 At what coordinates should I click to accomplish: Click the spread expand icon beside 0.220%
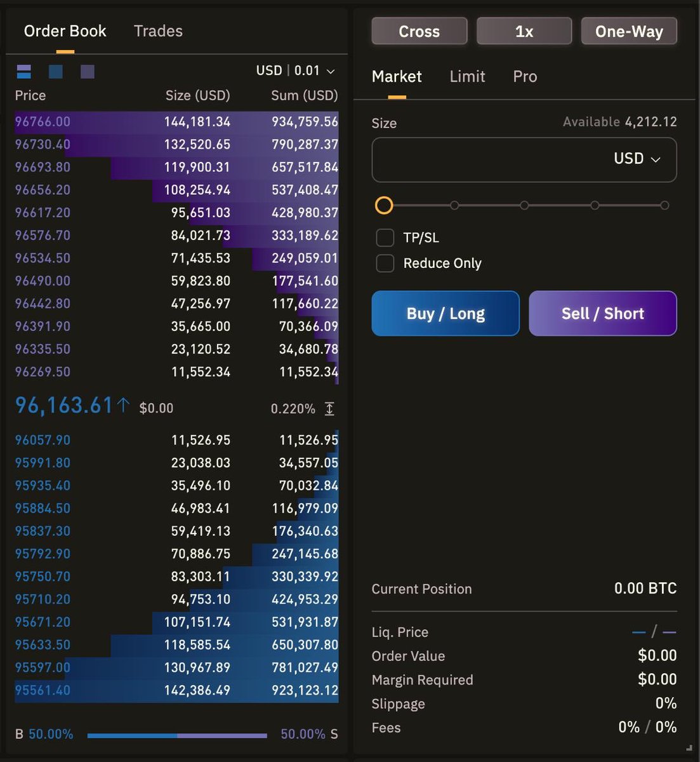click(329, 409)
